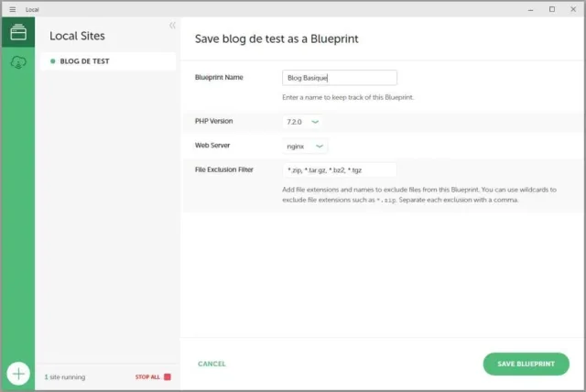Open the Local Sites sidebar icon
586x392 pixels.
point(17,33)
